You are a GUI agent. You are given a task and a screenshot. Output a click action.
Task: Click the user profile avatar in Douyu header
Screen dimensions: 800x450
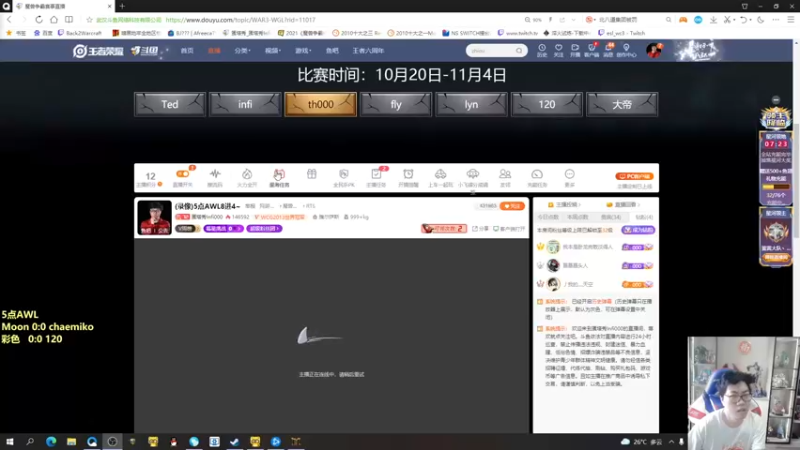click(x=654, y=51)
